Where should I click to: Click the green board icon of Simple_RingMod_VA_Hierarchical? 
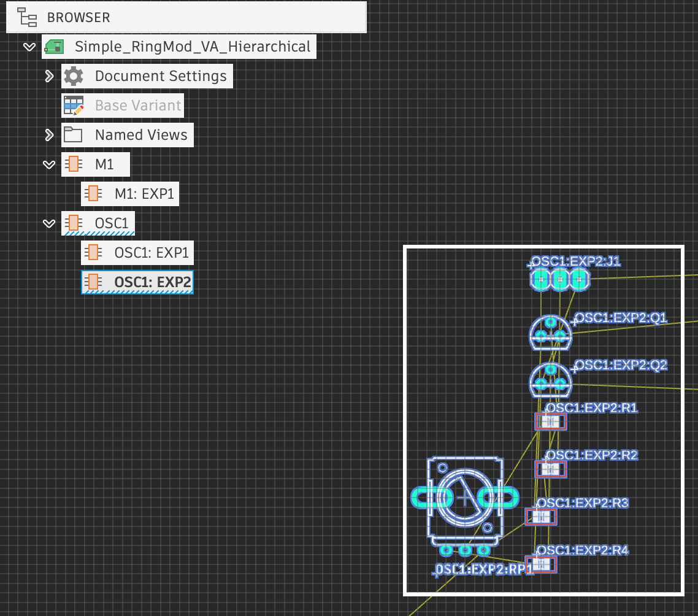55,47
